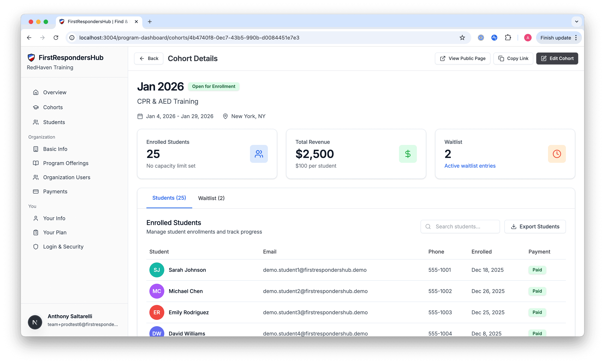The width and height of the screenshot is (605, 364).
Task: Click the browser extensions puzzle icon
Action: [508, 37]
